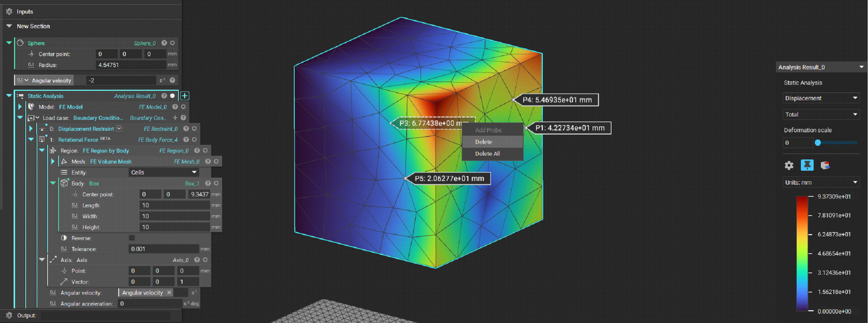Toggle visibility circle for Analysis Result_0
Viewport: 868px width, 323px height.
[172, 96]
